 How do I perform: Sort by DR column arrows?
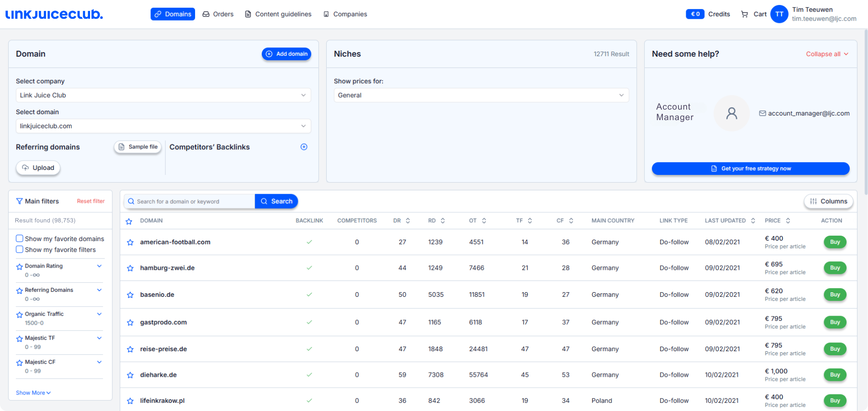click(x=408, y=221)
